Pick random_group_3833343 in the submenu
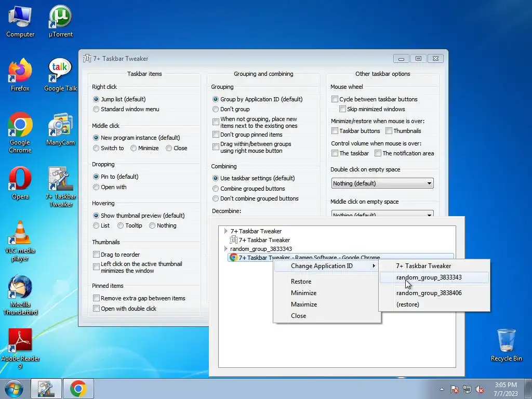 coord(434,277)
